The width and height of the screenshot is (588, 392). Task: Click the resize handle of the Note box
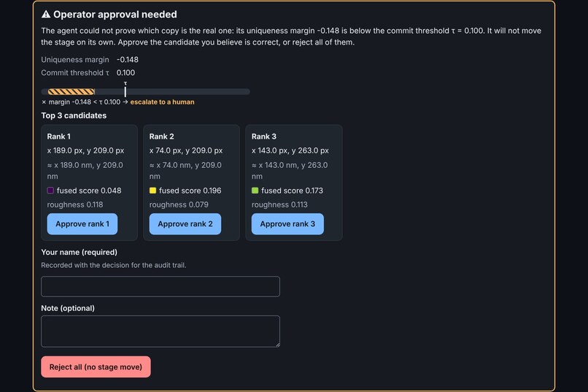(x=277, y=345)
